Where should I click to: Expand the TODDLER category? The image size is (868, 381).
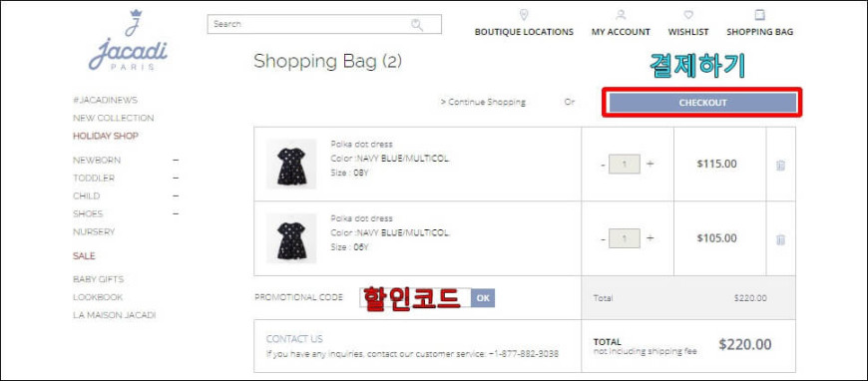click(176, 178)
